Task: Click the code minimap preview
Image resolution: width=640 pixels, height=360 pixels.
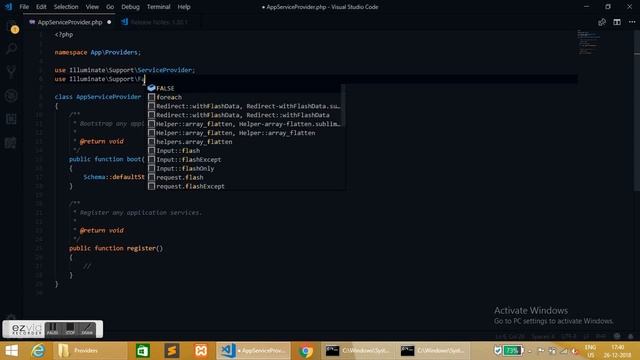Action: click(x=589, y=42)
